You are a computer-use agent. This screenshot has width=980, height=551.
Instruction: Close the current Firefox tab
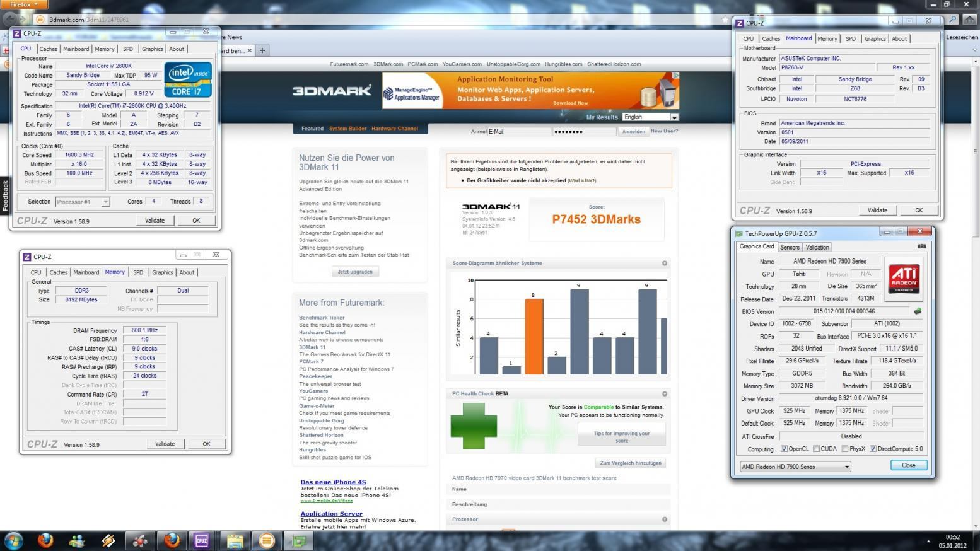[249, 50]
